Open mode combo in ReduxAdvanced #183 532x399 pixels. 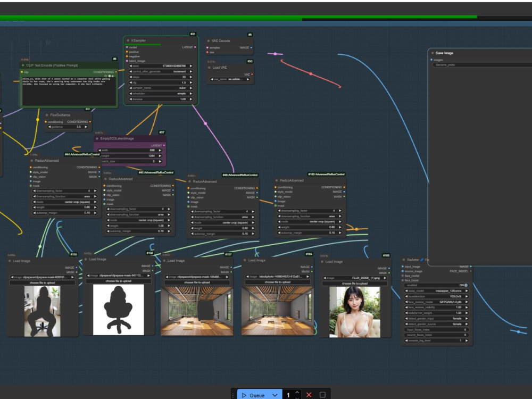(310, 221)
